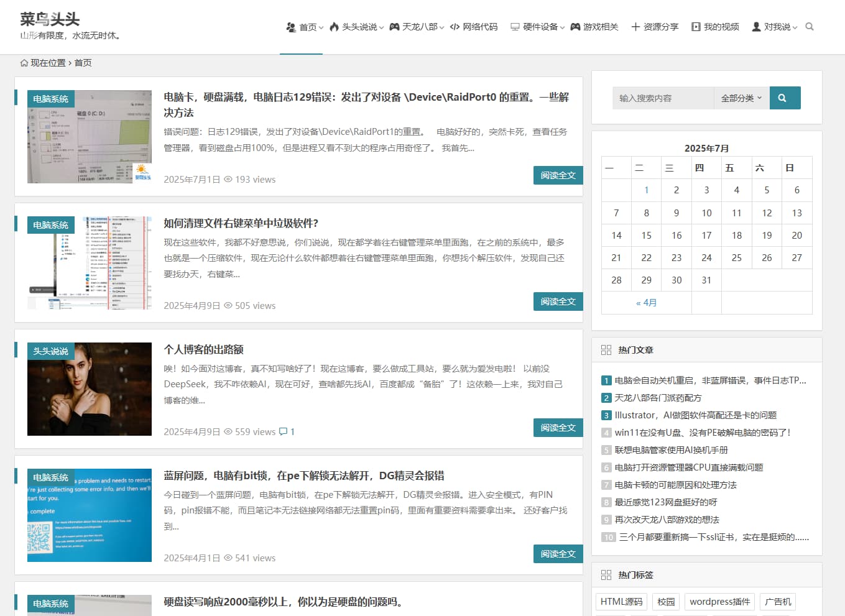Click the search icon in the top navigation
845x616 pixels.
[809, 27]
